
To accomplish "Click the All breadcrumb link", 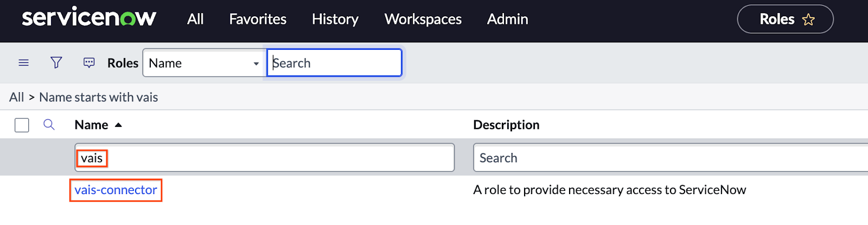I will click(x=16, y=97).
